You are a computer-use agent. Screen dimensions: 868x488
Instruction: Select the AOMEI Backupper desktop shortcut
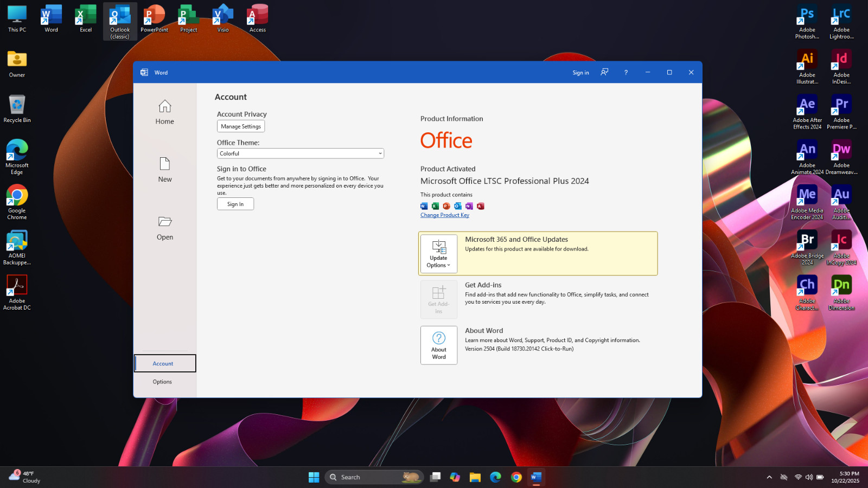(17, 248)
